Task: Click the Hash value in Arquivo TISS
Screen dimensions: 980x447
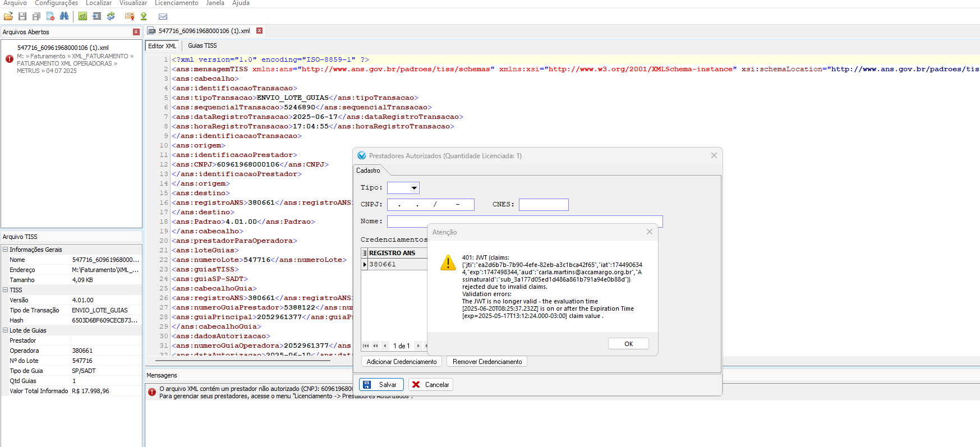Action: 105,320
